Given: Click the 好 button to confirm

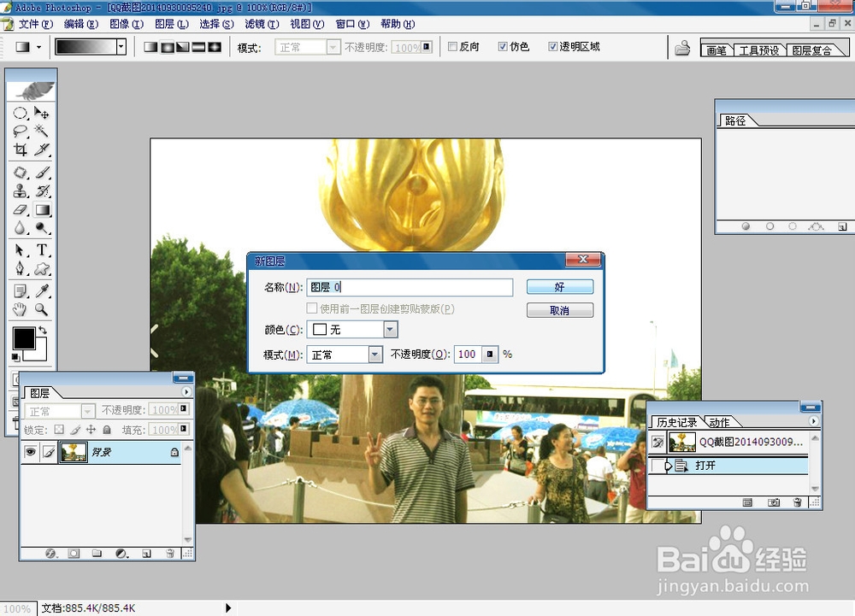Looking at the screenshot, I should coord(560,287).
